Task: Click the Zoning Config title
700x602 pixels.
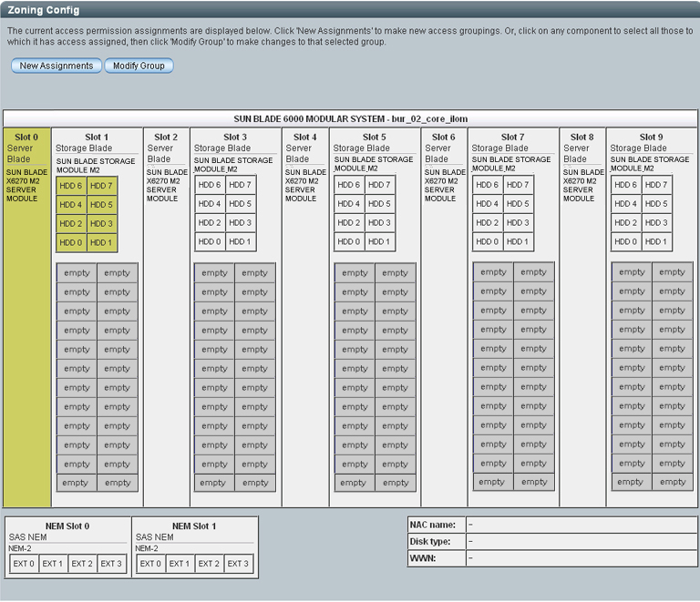Action: [x=44, y=10]
